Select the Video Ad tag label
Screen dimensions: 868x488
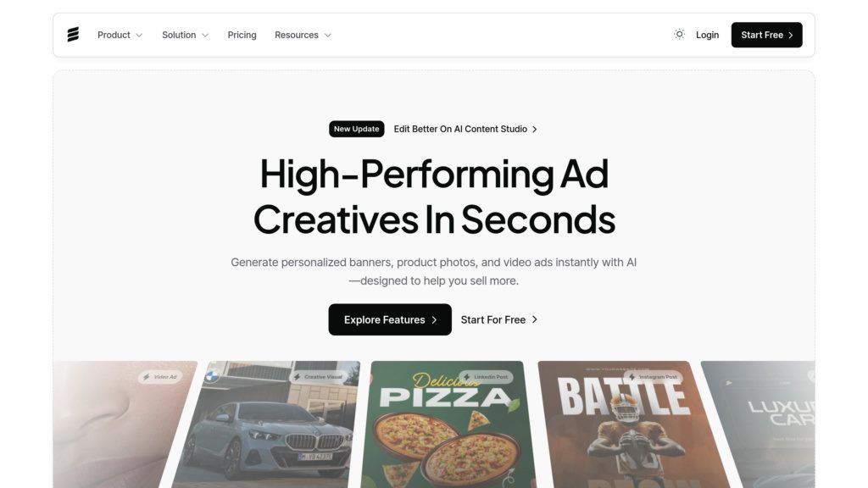point(160,377)
